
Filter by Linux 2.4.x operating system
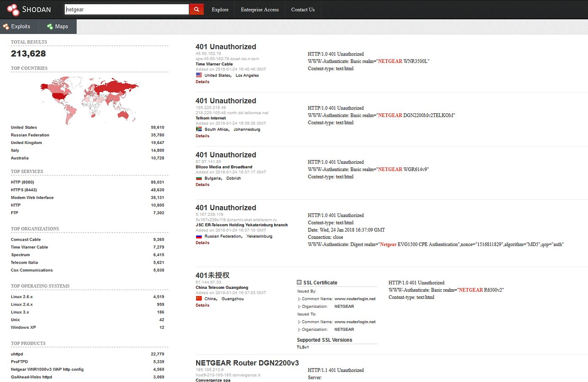tap(22, 305)
